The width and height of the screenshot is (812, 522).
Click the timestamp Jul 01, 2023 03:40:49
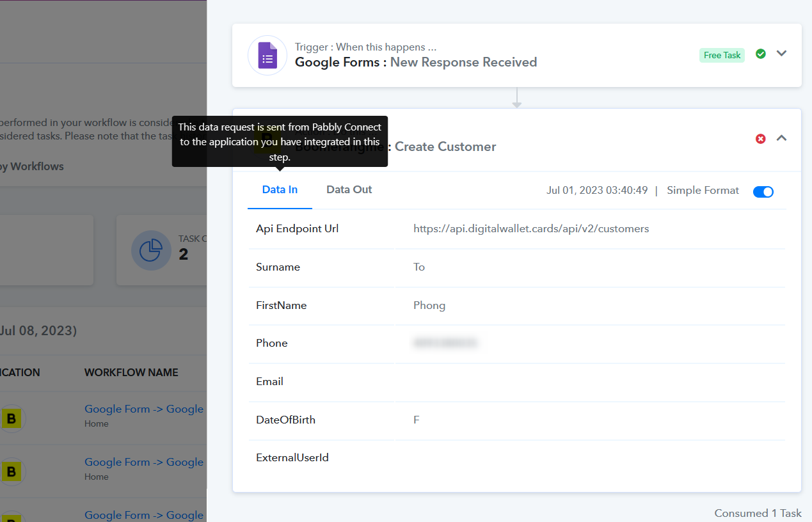click(x=597, y=190)
